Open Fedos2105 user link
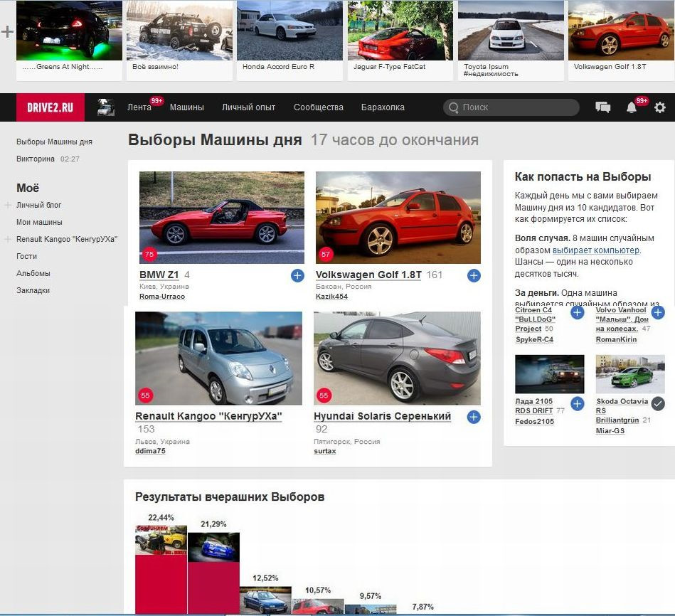Image resolution: width=675 pixels, height=616 pixels. pyautogui.click(x=535, y=421)
